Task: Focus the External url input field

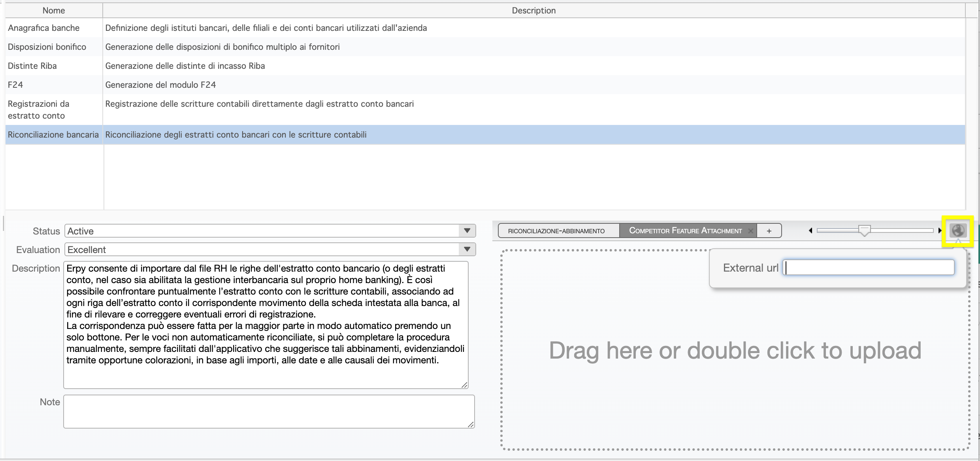Action: (x=868, y=268)
